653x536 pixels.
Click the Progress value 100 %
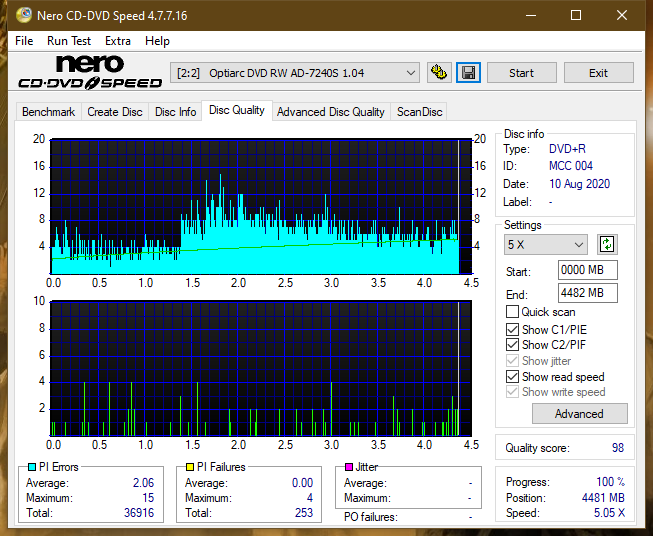(x=610, y=482)
